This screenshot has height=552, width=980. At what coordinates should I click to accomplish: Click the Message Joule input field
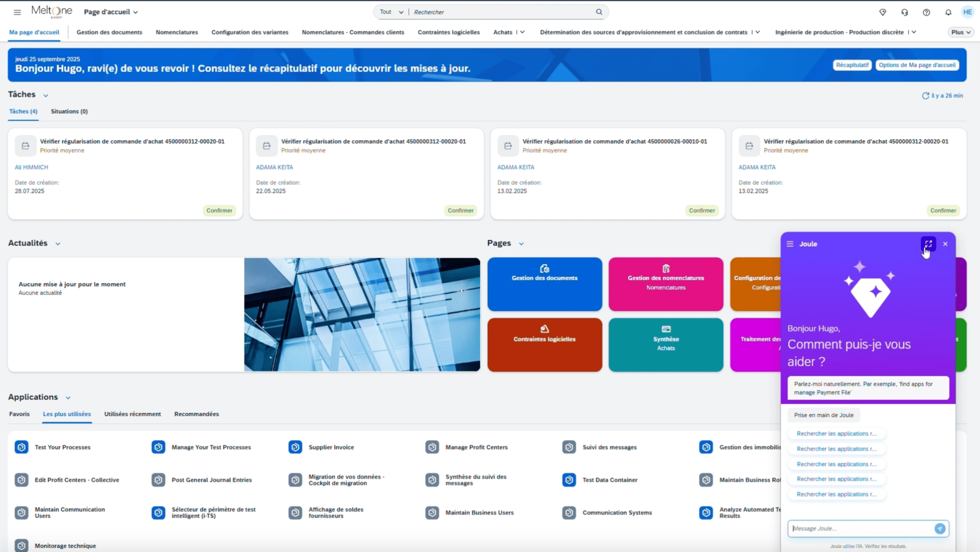coord(860,528)
